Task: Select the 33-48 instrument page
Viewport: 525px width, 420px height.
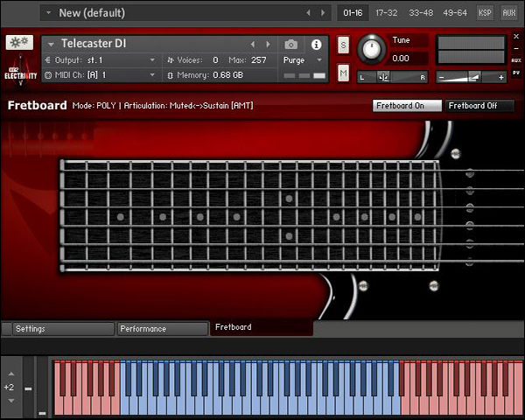Action: point(421,13)
